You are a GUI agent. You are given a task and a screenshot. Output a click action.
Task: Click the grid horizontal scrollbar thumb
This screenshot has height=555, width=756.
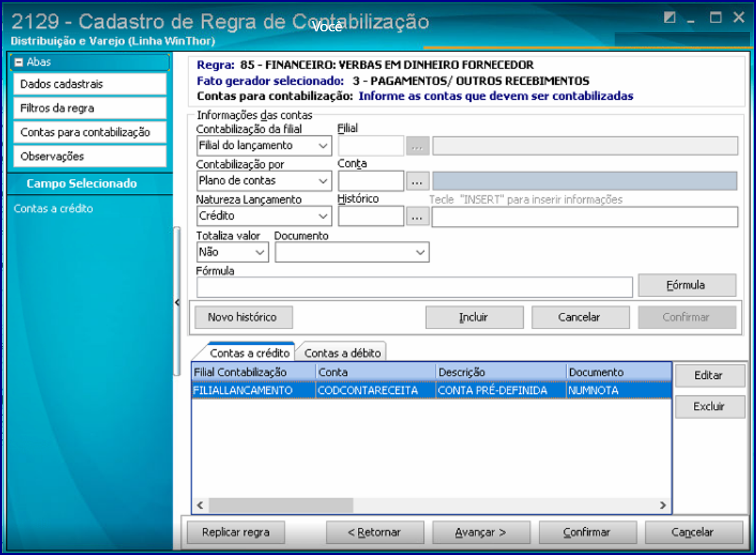[281, 505]
